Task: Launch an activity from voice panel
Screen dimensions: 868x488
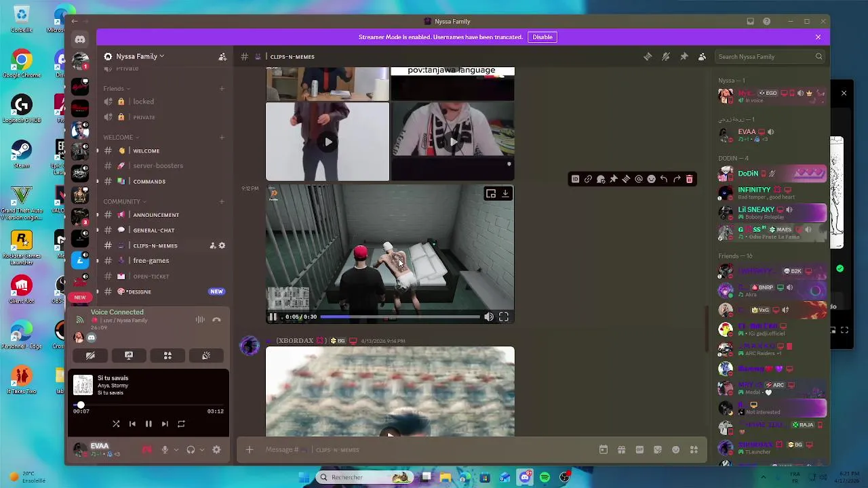Action: [167, 355]
